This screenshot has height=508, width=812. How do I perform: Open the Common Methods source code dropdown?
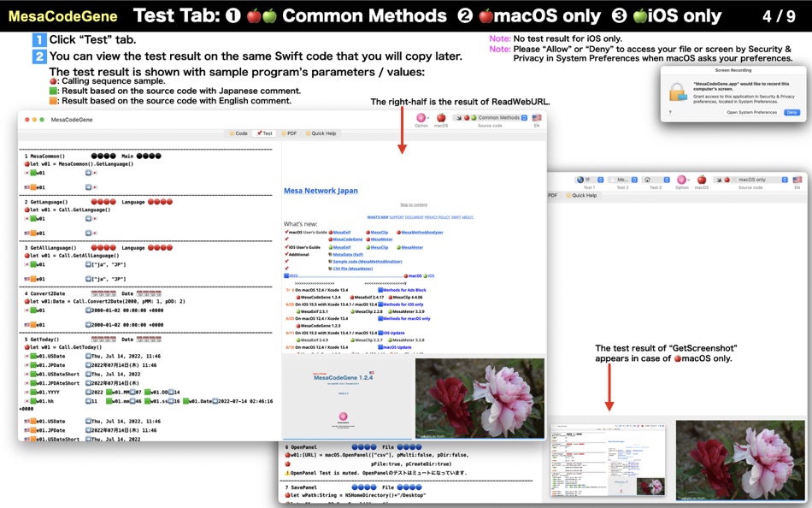[490, 118]
